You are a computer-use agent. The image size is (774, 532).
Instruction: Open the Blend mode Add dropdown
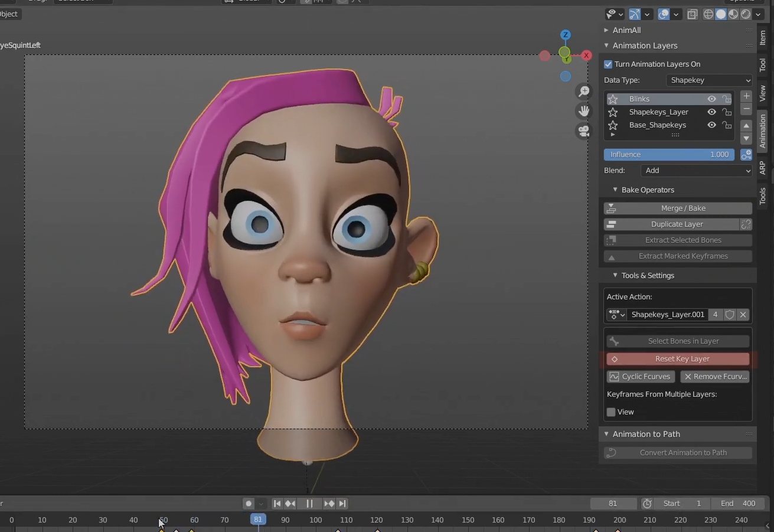pyautogui.click(x=697, y=171)
